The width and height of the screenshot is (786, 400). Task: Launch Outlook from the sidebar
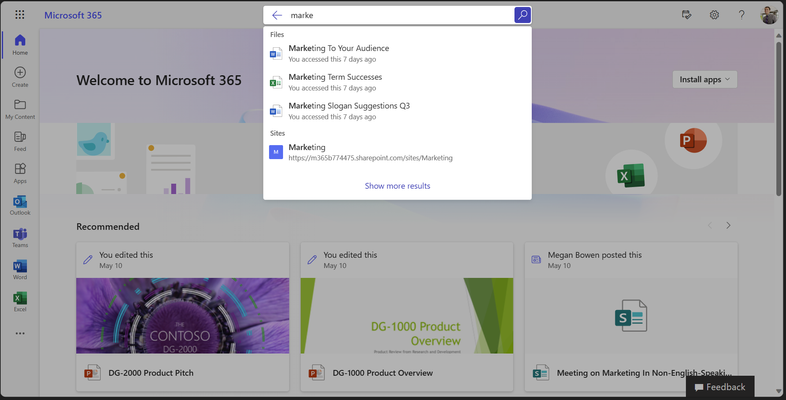click(x=20, y=205)
